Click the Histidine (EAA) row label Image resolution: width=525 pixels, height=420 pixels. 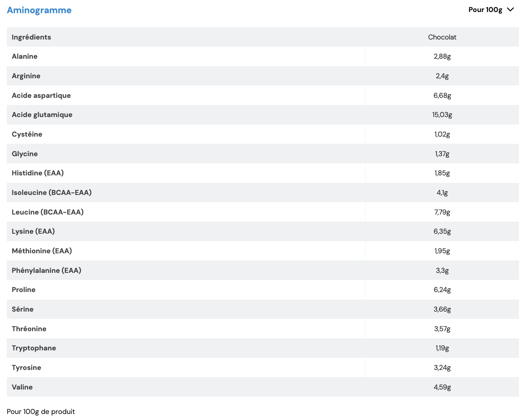[x=38, y=173]
